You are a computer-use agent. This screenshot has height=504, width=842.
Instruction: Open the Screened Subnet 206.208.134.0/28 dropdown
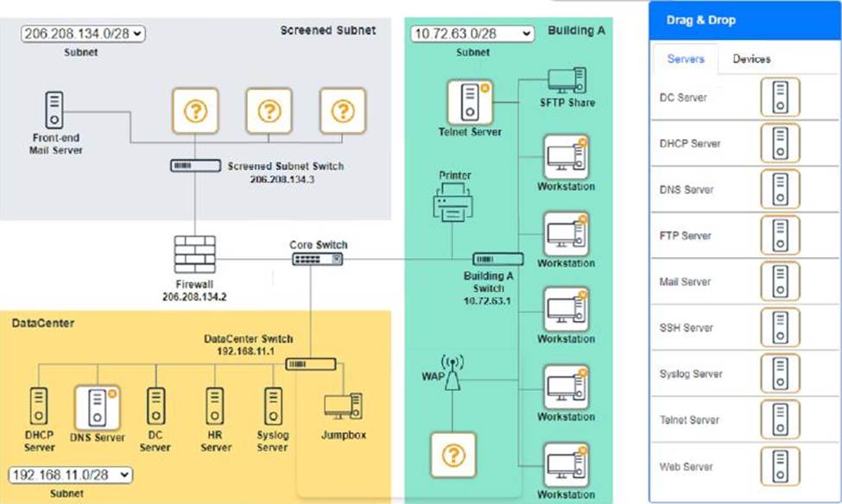pyautogui.click(x=83, y=34)
